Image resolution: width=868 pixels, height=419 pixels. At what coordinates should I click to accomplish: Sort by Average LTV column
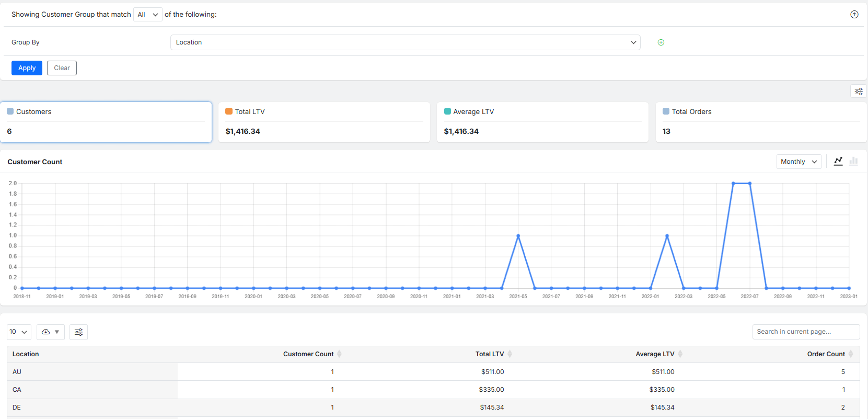point(680,354)
